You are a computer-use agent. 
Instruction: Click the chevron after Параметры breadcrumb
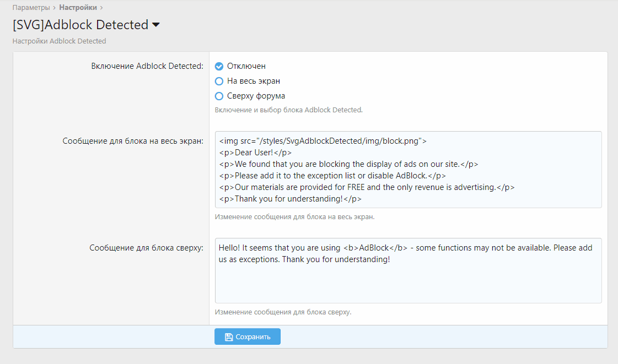point(54,8)
